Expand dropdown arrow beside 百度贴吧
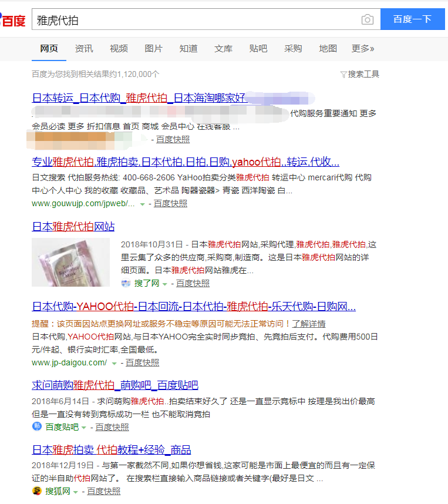448x504 pixels. 84,428
